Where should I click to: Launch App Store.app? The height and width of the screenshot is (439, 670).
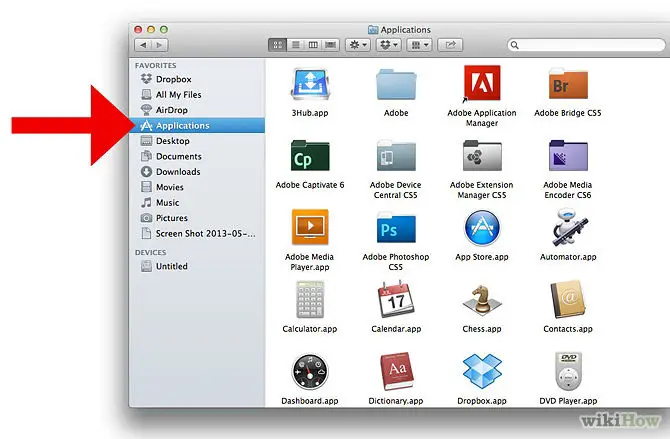[x=482, y=228]
